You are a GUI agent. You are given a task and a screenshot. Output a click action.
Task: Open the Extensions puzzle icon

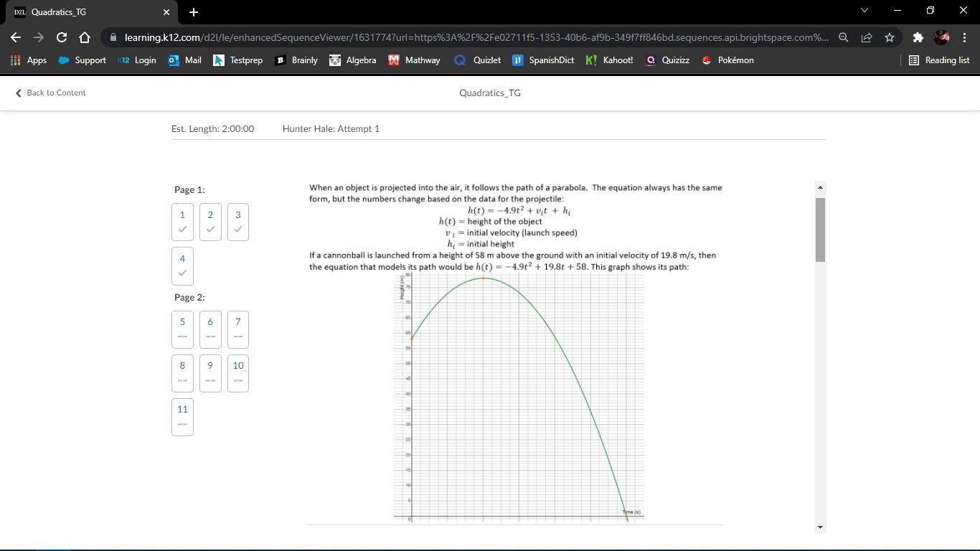click(x=918, y=37)
